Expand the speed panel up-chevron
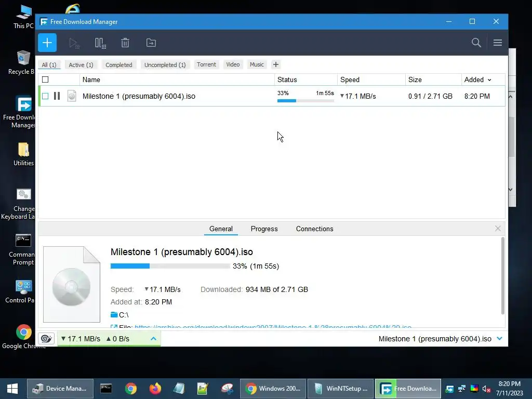 (153, 339)
